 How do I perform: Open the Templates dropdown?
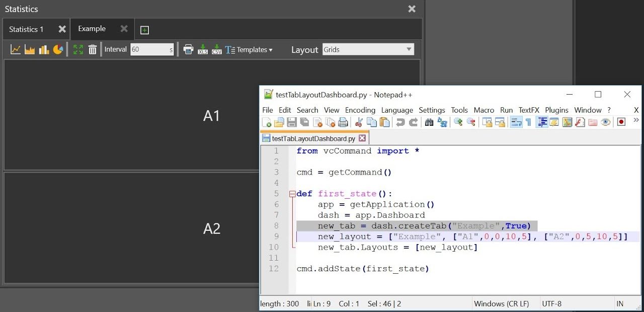click(x=250, y=49)
